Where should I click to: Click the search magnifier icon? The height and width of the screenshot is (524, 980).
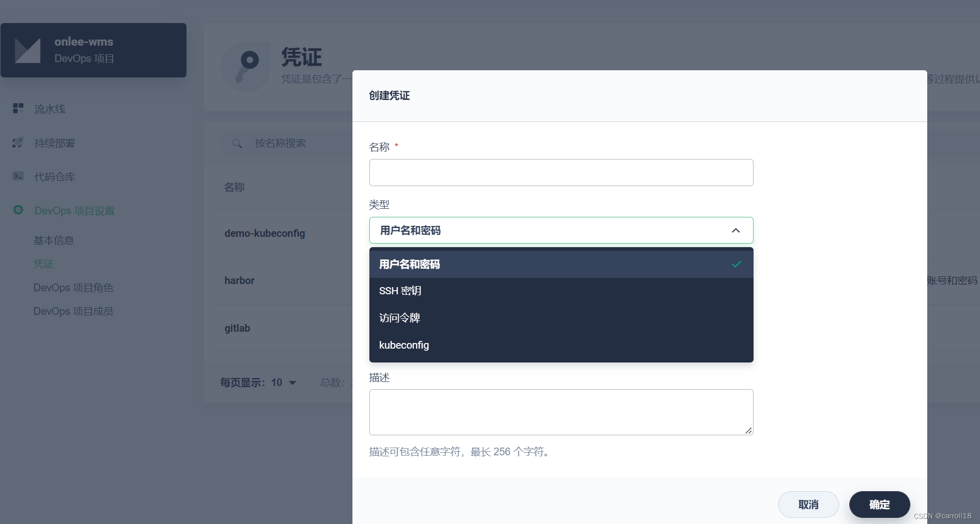[x=237, y=143]
